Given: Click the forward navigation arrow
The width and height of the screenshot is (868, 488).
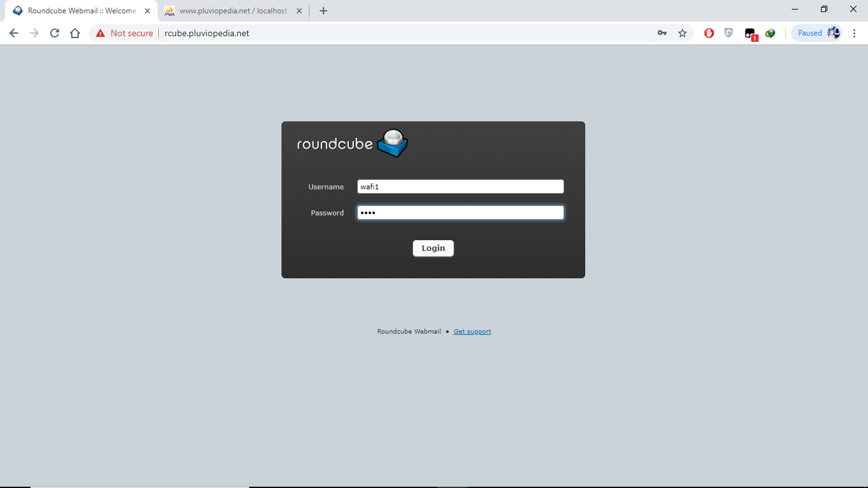Looking at the screenshot, I should coord(34,32).
